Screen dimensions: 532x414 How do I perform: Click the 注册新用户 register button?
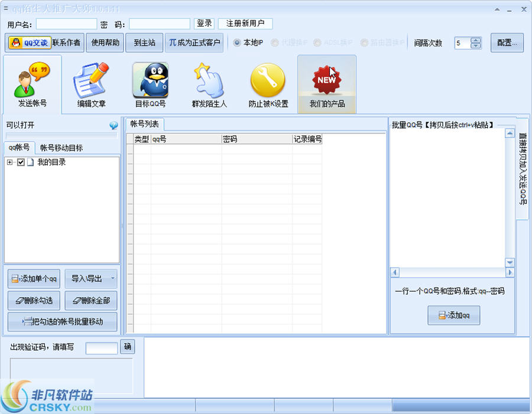(245, 24)
